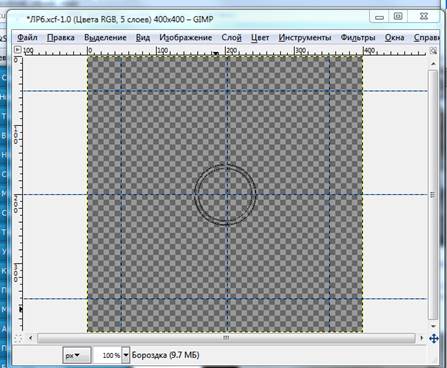Open the Правка menu
Viewport: 447px width, 368px height.
(60, 38)
